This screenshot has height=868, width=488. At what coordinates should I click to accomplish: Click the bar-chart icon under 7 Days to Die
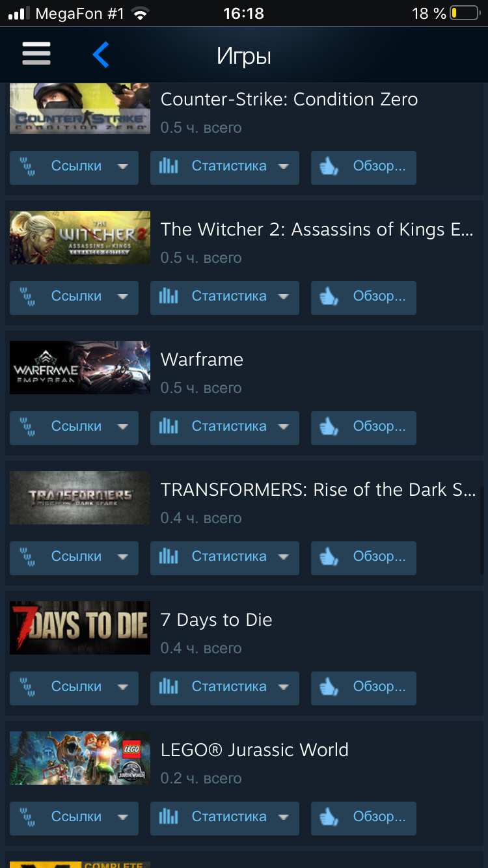tap(169, 687)
